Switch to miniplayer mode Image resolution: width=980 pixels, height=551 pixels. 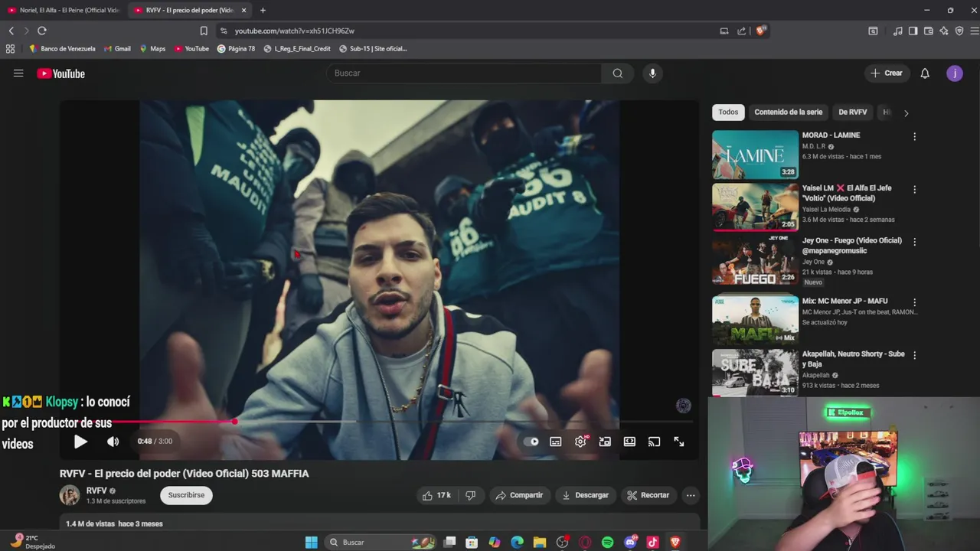[605, 442]
